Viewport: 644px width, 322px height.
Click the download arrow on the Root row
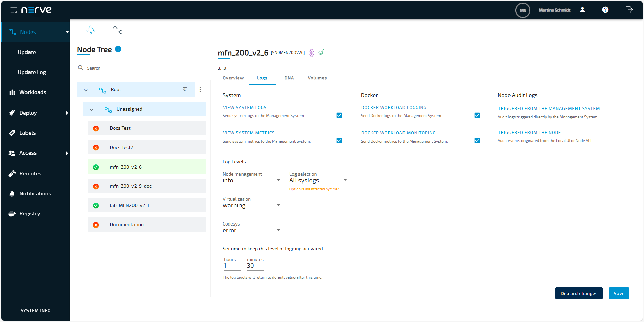(x=185, y=89)
